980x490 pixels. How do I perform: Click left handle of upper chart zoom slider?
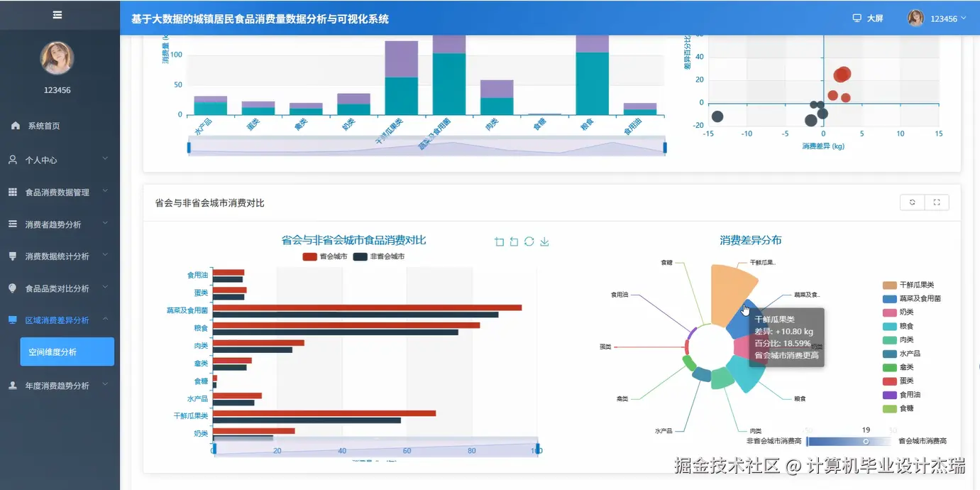(x=189, y=147)
